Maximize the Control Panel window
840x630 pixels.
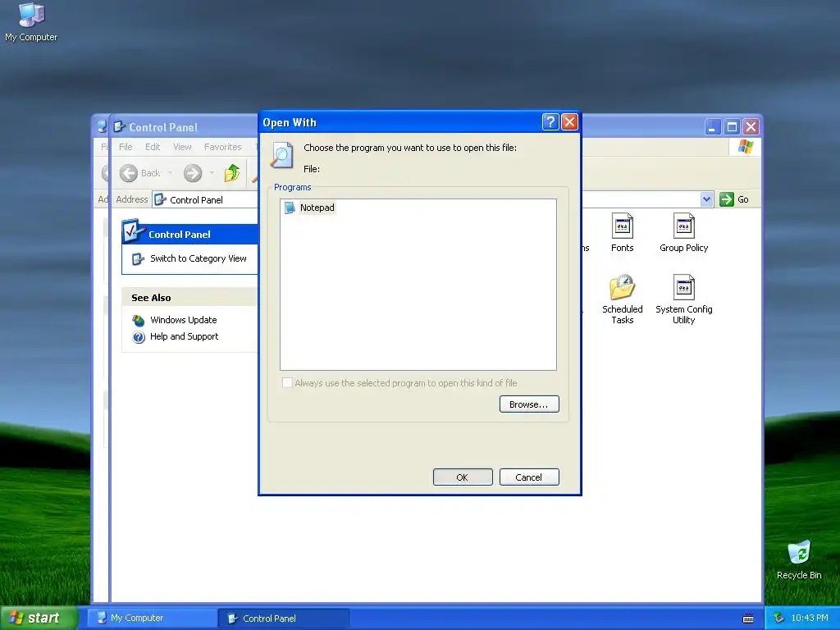coord(732,127)
